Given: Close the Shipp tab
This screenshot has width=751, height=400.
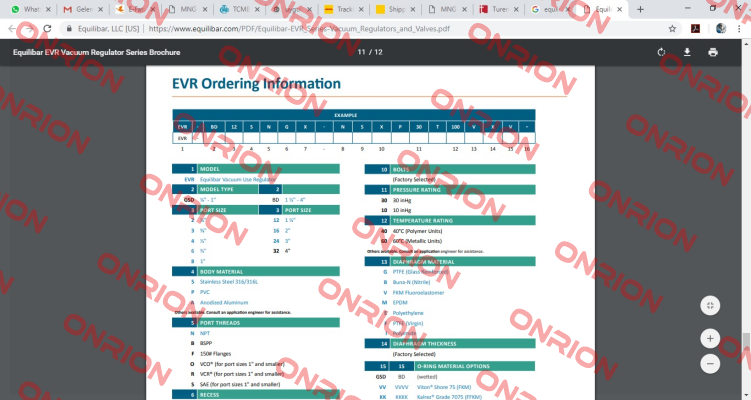Looking at the screenshot, I should [x=413, y=9].
